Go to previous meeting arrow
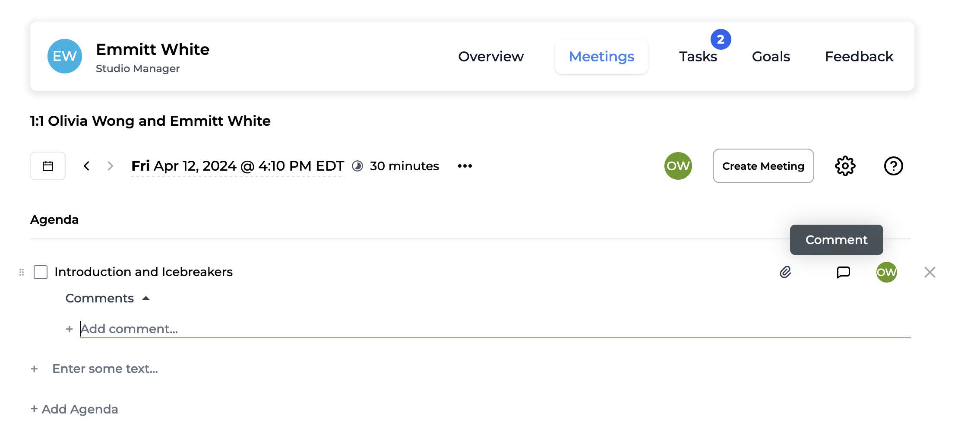This screenshot has width=980, height=426. [87, 166]
